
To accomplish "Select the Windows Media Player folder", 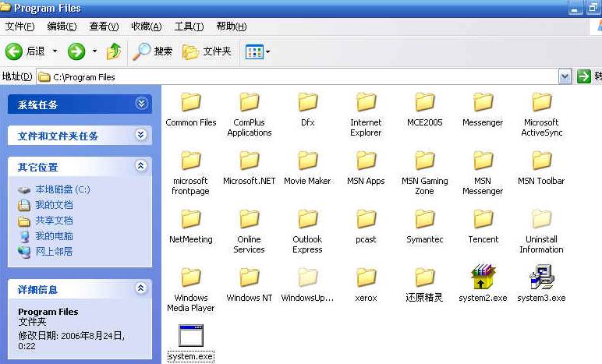I will click(191, 290).
